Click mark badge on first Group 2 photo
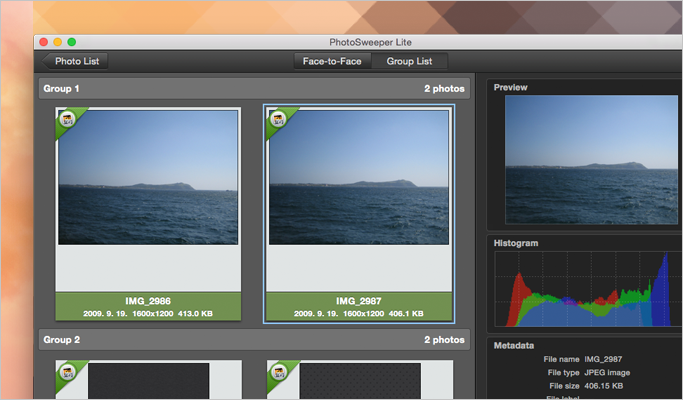Screen dimensions: 683x400 (67, 372)
